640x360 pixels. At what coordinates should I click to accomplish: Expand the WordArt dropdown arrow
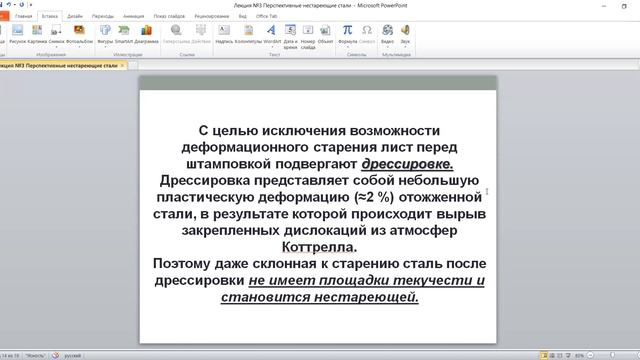272,47
